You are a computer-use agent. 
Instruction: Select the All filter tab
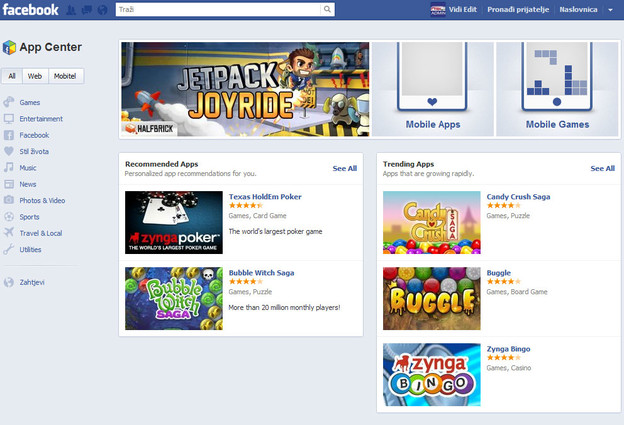(x=12, y=76)
